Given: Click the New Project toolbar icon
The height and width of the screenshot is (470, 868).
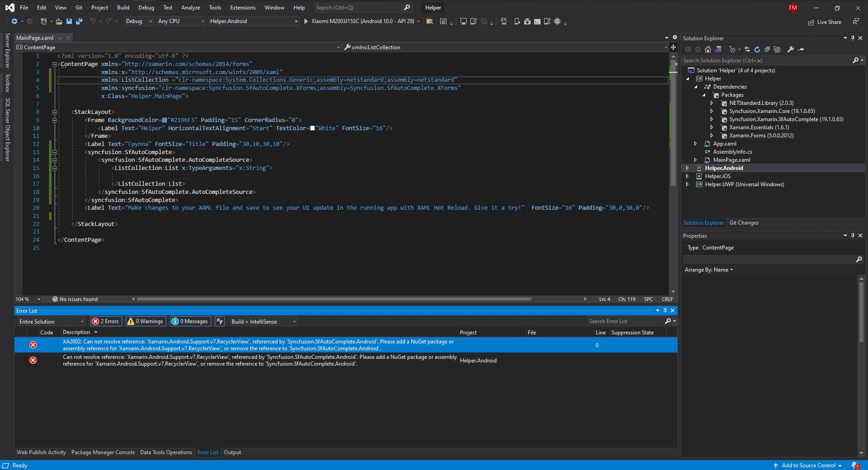Looking at the screenshot, I should 43,21.
